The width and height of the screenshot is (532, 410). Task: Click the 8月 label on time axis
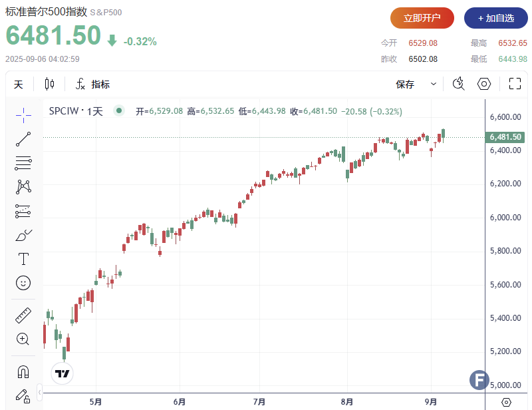pos(346,402)
